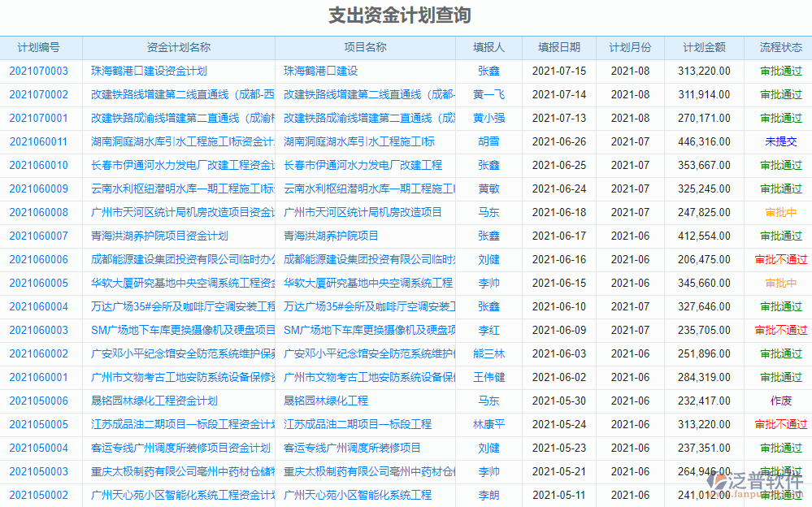Click the 流程状态 column header

780,47
